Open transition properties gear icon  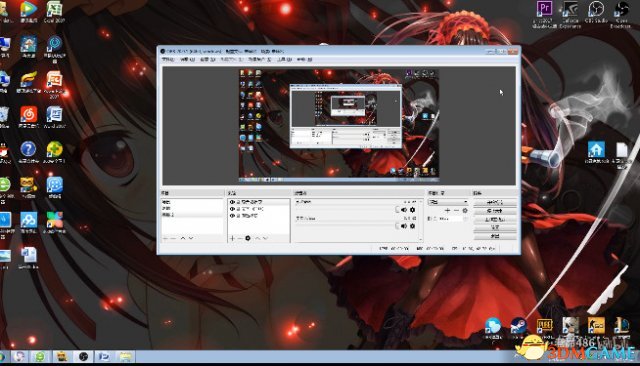[465, 211]
